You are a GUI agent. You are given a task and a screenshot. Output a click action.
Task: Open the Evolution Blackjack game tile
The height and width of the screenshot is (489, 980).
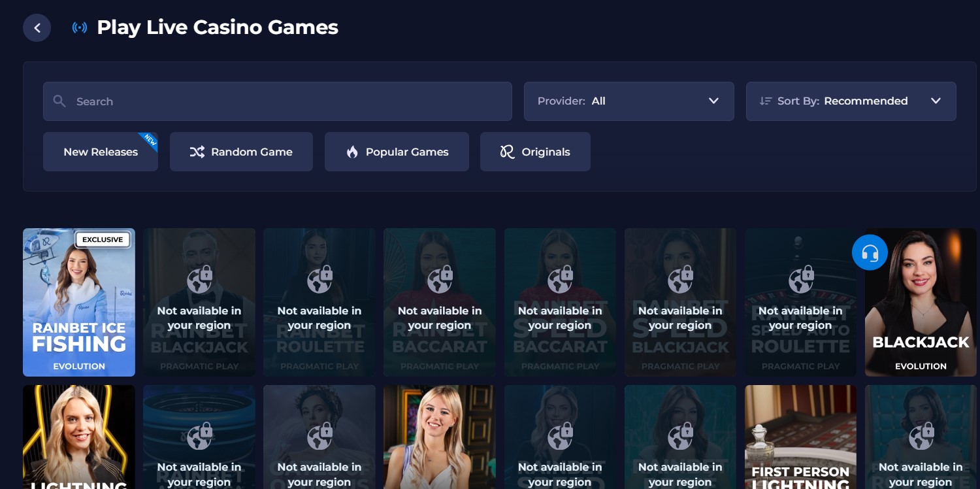(x=921, y=302)
